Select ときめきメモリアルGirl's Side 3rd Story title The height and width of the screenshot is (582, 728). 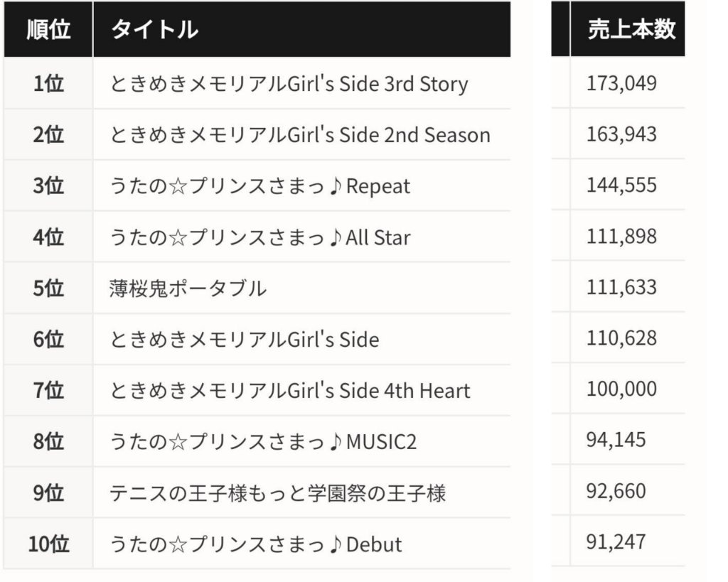tap(289, 84)
